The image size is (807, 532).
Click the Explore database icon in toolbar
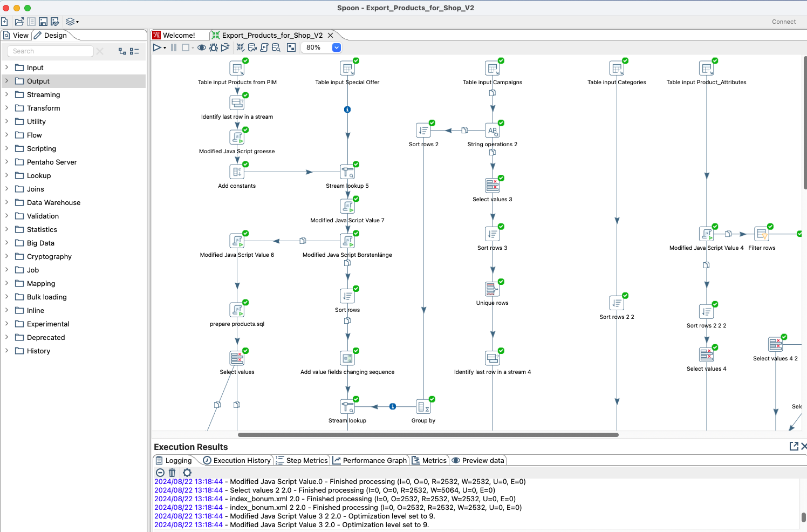(x=276, y=47)
